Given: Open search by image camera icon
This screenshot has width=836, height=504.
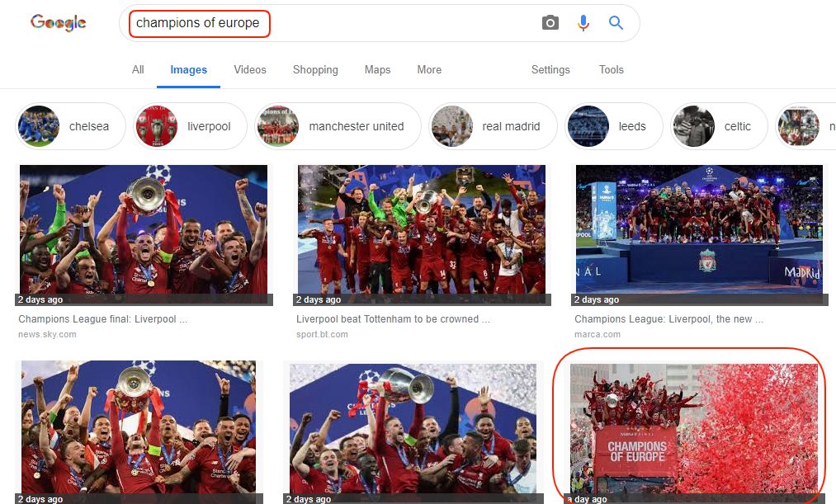Looking at the screenshot, I should point(550,23).
